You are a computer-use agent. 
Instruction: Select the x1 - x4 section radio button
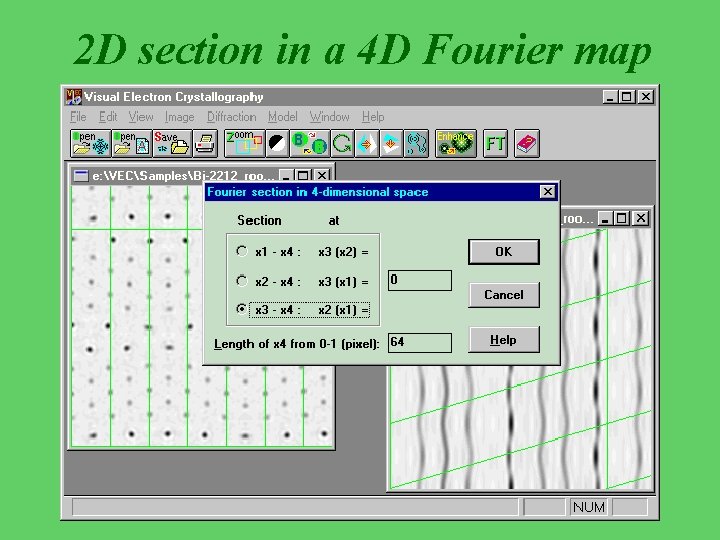(242, 251)
